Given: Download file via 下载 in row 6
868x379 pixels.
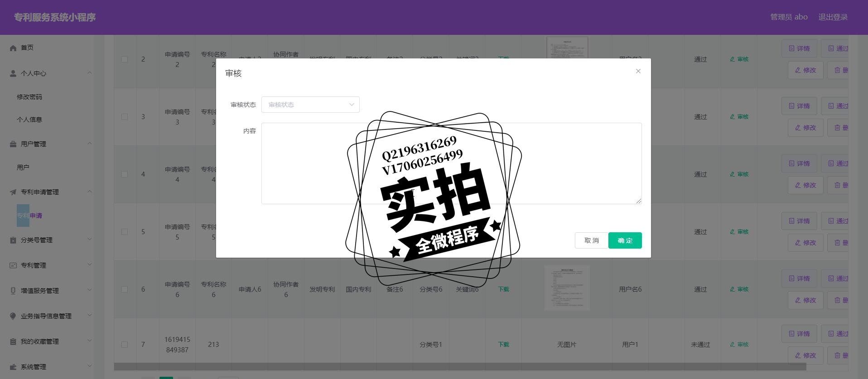Looking at the screenshot, I should click(503, 289).
